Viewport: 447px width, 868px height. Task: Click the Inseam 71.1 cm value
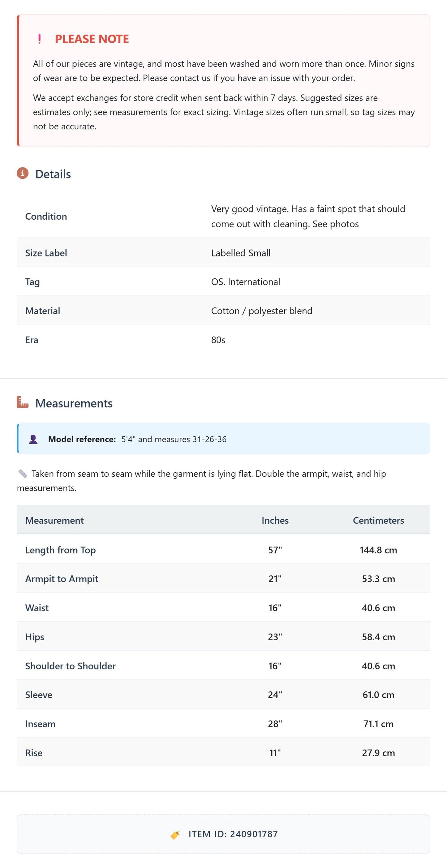click(x=378, y=724)
